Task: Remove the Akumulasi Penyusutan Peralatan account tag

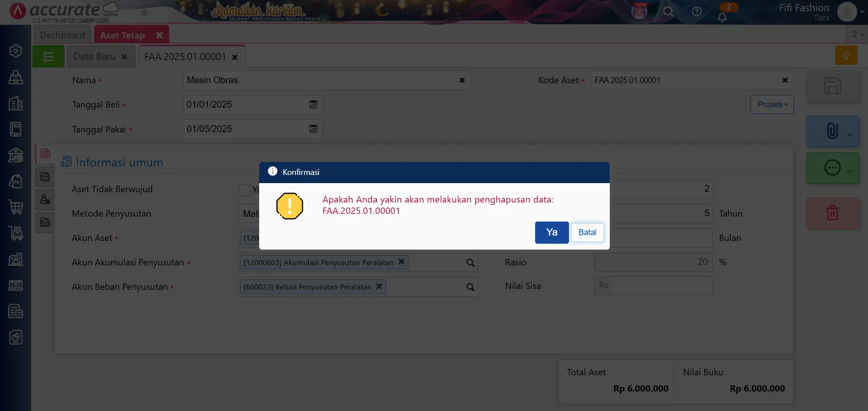Action: (x=401, y=262)
